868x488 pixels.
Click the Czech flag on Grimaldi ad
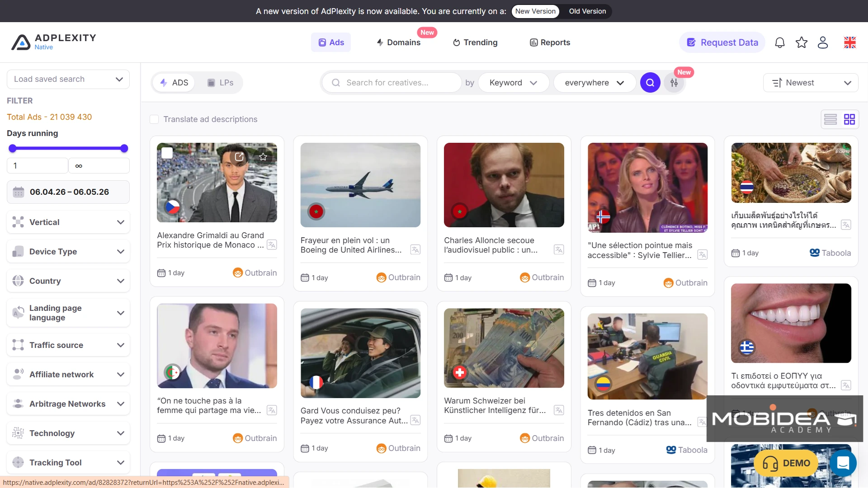pos(173,207)
